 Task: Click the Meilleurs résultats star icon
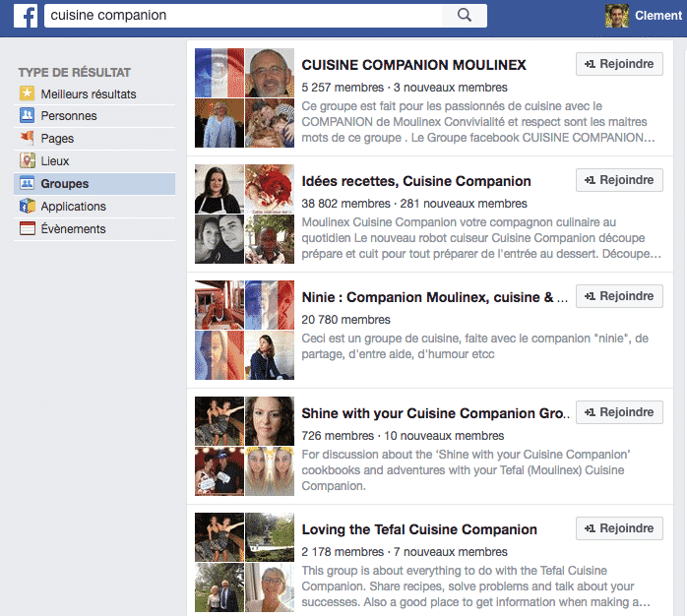click(x=28, y=94)
